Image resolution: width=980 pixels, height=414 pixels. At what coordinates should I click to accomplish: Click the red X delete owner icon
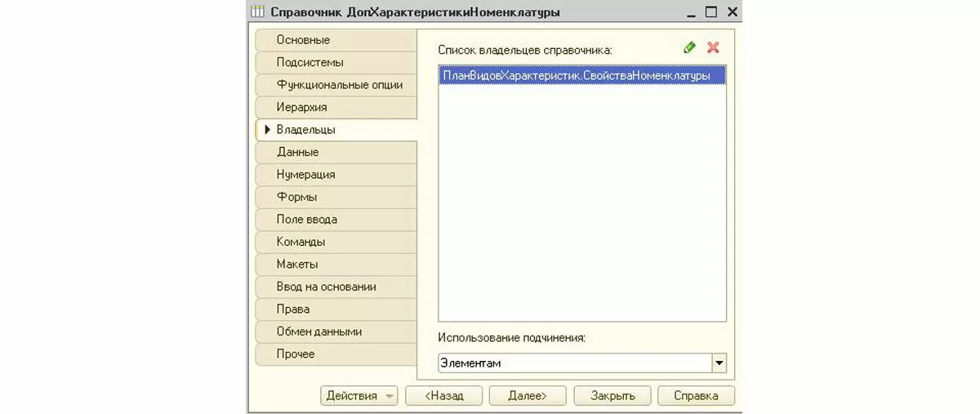(713, 48)
